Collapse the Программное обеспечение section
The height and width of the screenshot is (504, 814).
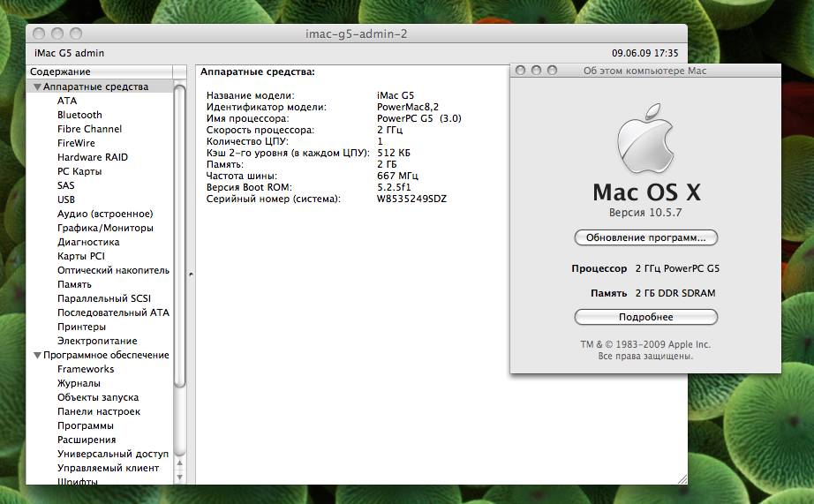(x=37, y=355)
